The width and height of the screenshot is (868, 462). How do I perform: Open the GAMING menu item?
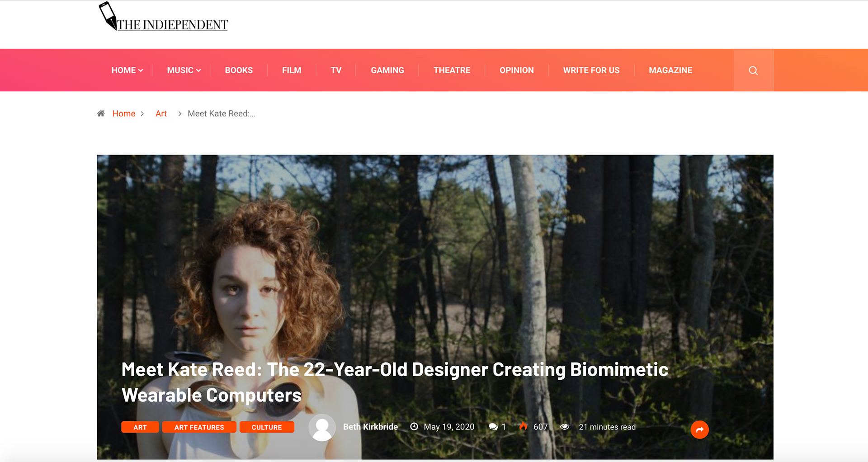click(x=387, y=70)
